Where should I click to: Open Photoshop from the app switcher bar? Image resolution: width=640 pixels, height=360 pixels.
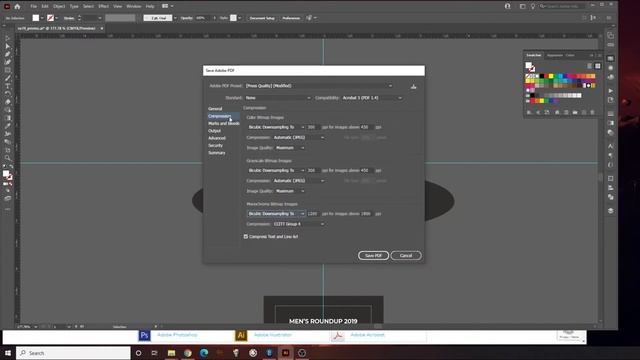[144, 336]
